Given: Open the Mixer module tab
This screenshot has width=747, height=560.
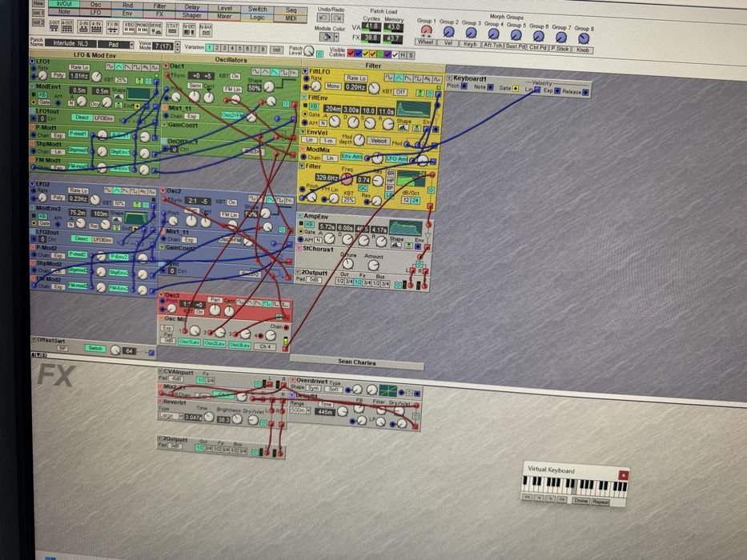Looking at the screenshot, I should [224, 16].
